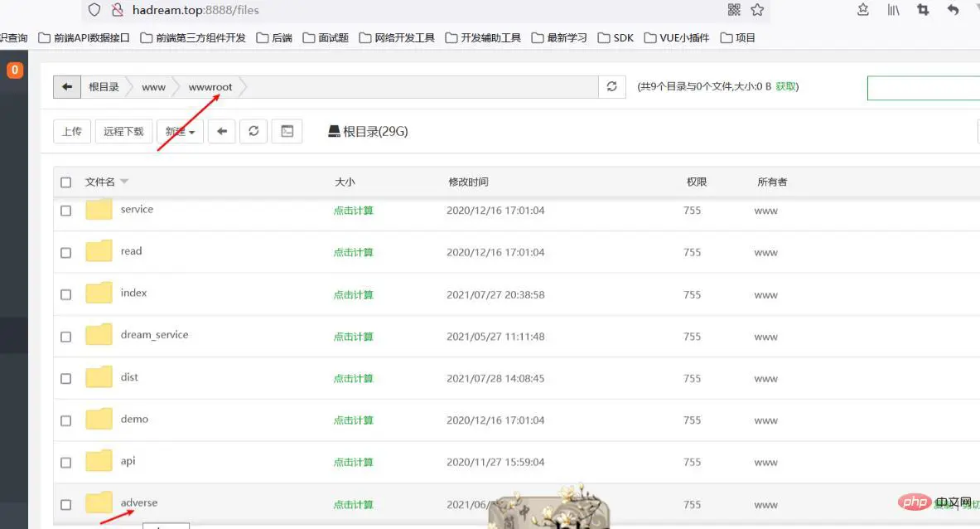Bookmark page with star icon
Viewport: 980px width, 529px height.
coord(757,9)
